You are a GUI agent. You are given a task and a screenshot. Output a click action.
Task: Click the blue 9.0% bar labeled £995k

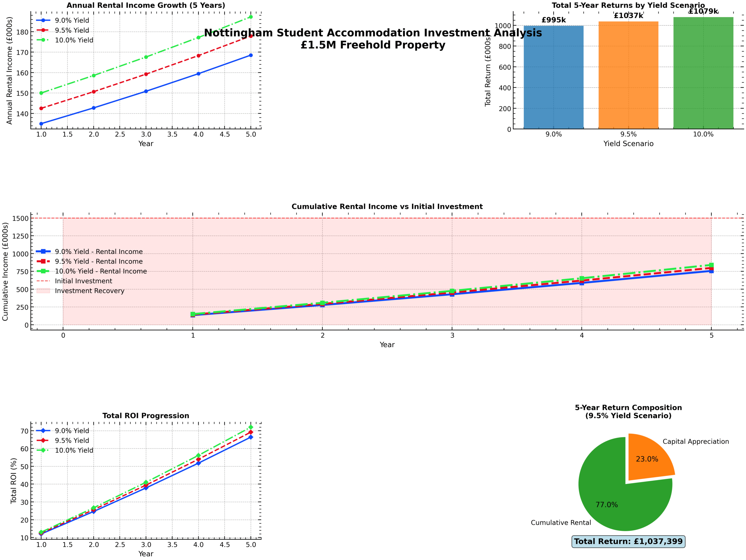553,77
